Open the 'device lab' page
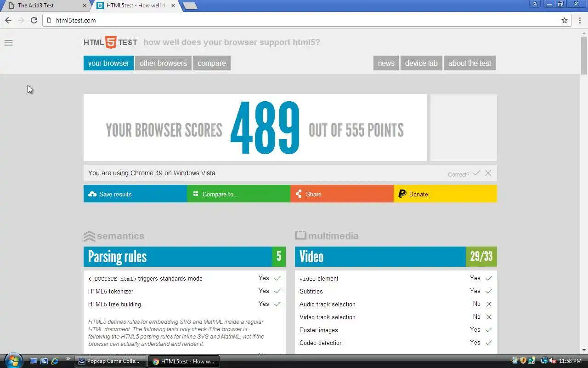The image size is (588, 368). click(x=421, y=63)
